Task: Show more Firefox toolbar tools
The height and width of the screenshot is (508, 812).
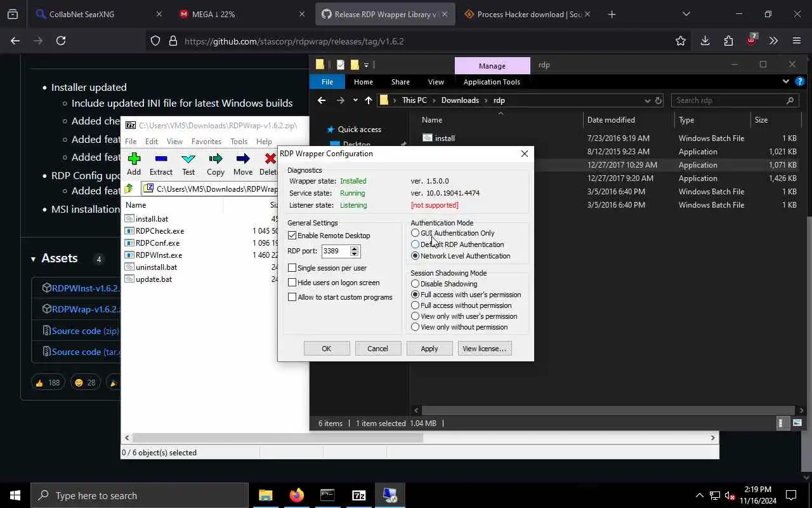Action: pos(773,41)
